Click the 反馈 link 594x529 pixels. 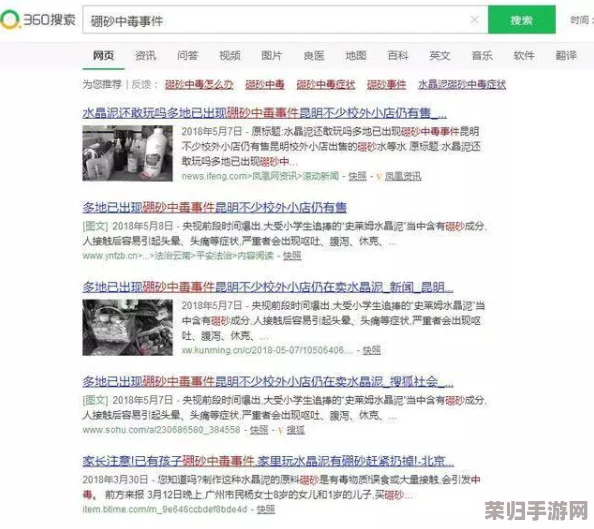tap(142, 84)
